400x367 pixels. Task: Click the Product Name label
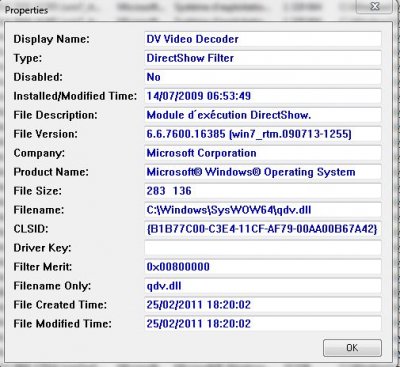[51, 172]
